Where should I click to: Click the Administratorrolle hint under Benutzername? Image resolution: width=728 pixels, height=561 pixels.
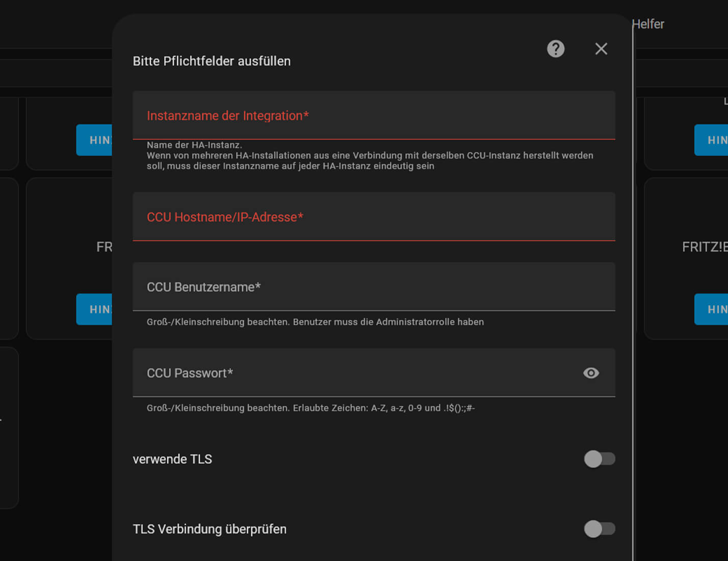(315, 322)
